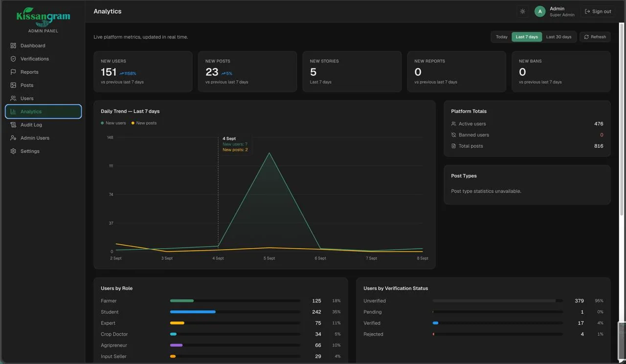Click the Total posts document icon
Viewport: 626px width, 364px height.
click(453, 146)
